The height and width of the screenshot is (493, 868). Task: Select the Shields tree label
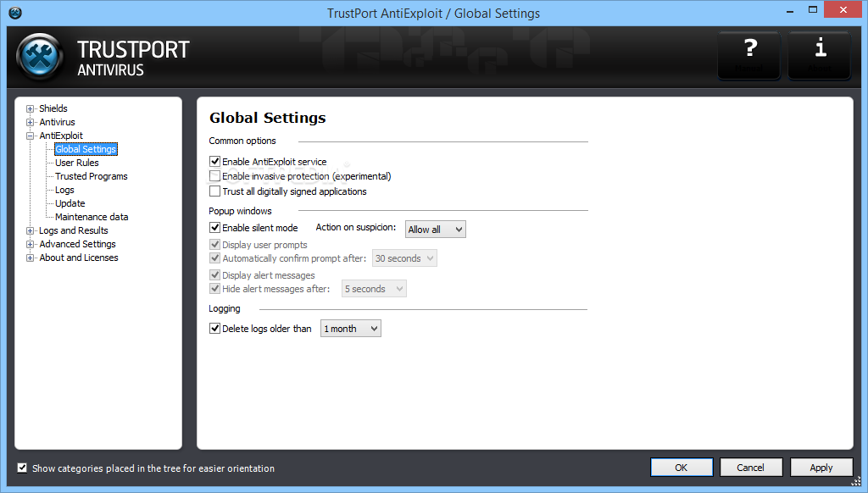53,108
